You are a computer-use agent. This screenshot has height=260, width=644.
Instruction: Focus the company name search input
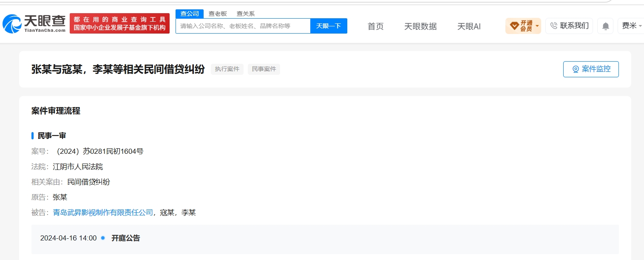pyautogui.click(x=243, y=26)
